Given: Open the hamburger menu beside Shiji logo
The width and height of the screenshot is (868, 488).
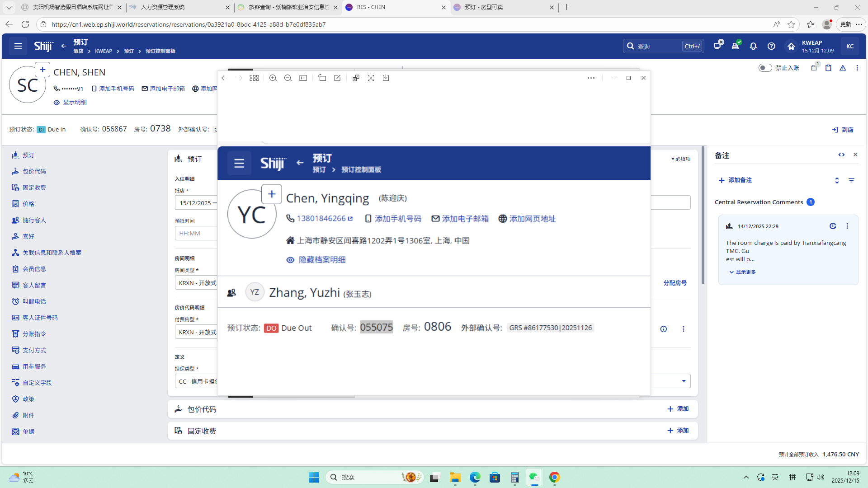Looking at the screenshot, I should (18, 46).
